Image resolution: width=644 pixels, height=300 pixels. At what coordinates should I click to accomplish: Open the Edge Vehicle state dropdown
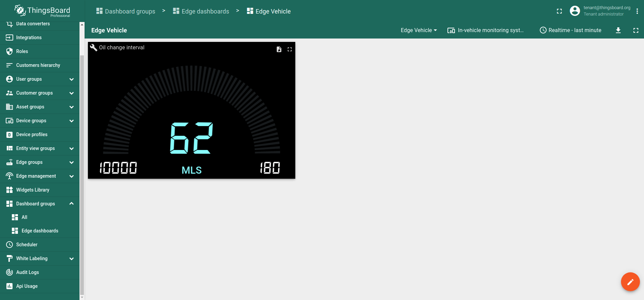click(x=418, y=30)
